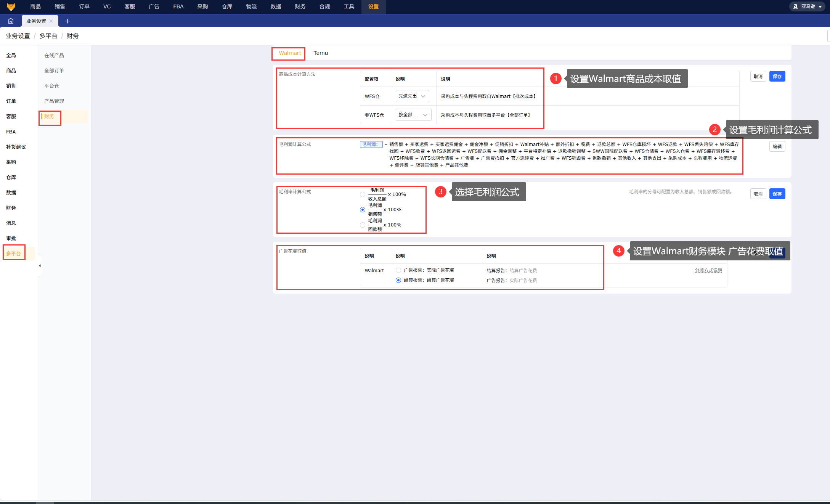
Task: Open 商品 in the top menu bar
Action: pos(35,6)
